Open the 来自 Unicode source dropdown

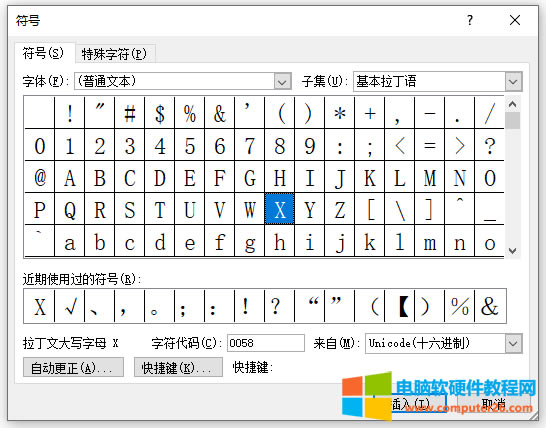tap(513, 343)
